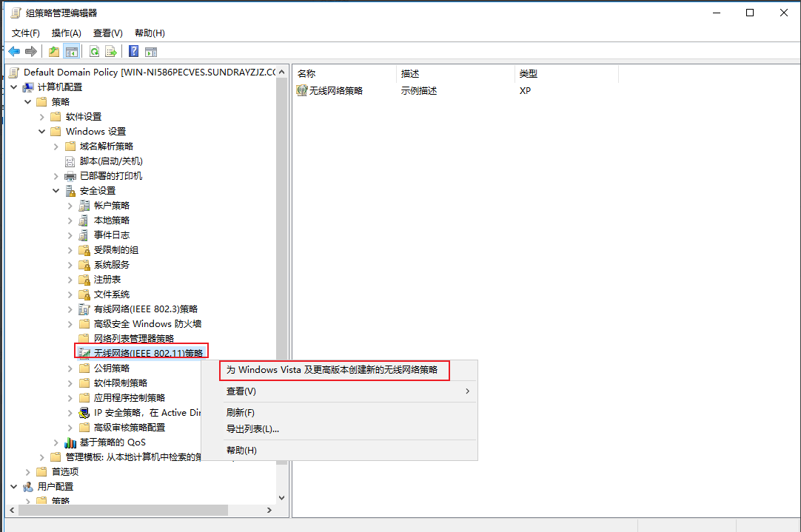Open the 查看(V) menu in the menu bar

(x=107, y=33)
